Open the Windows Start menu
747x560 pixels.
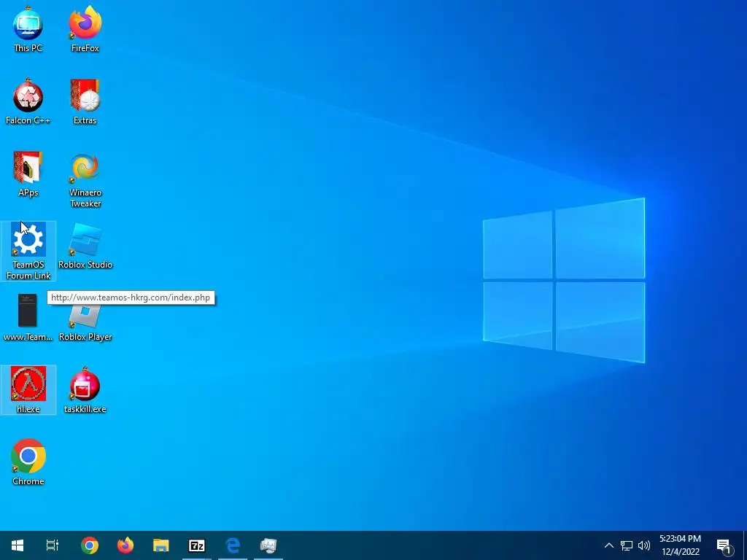click(x=18, y=545)
